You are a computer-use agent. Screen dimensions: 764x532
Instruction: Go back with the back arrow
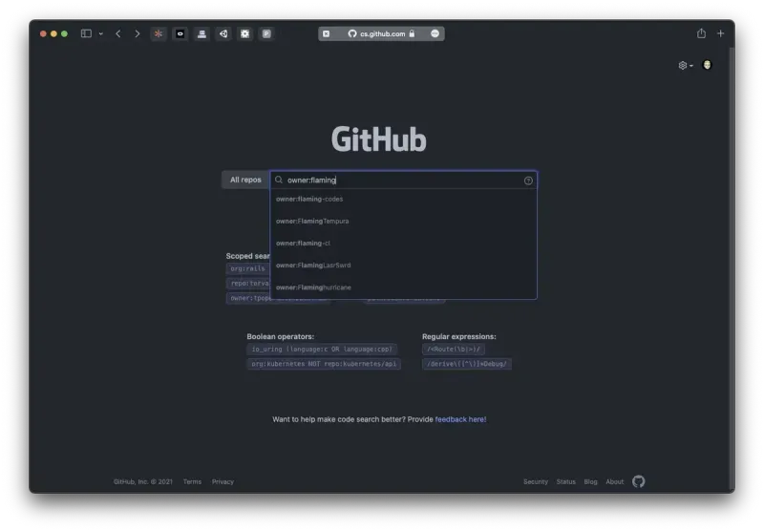pyautogui.click(x=117, y=33)
